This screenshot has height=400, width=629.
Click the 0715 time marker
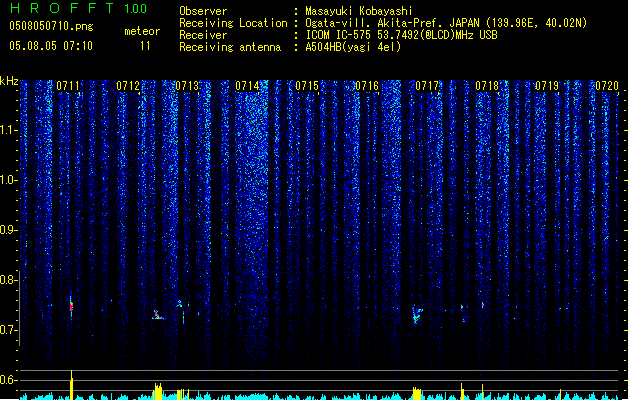[x=307, y=86]
